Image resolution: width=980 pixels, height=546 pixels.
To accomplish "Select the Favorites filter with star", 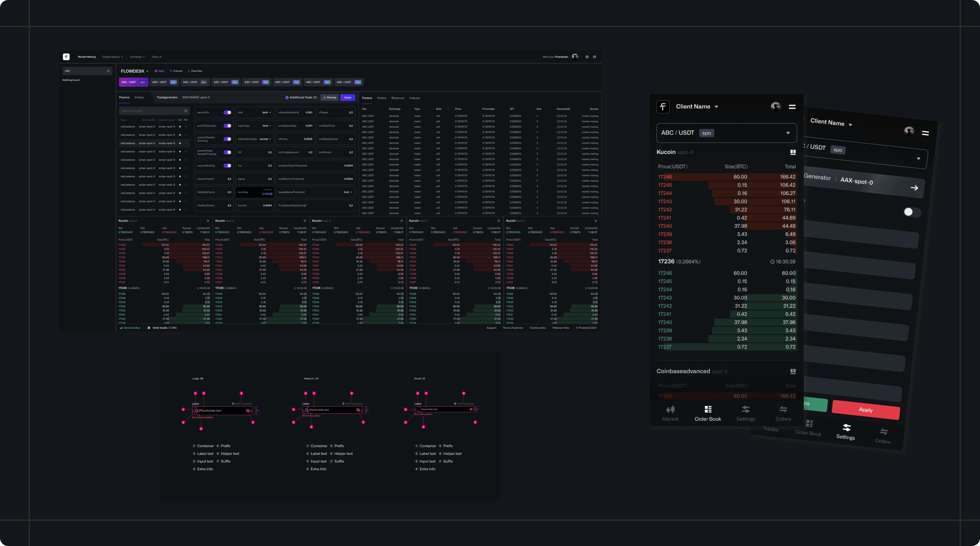I will coord(195,71).
